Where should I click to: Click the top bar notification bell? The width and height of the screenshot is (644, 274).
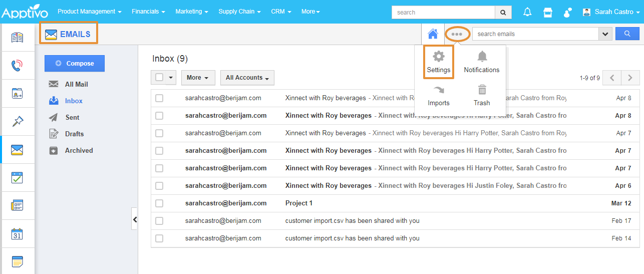click(527, 12)
